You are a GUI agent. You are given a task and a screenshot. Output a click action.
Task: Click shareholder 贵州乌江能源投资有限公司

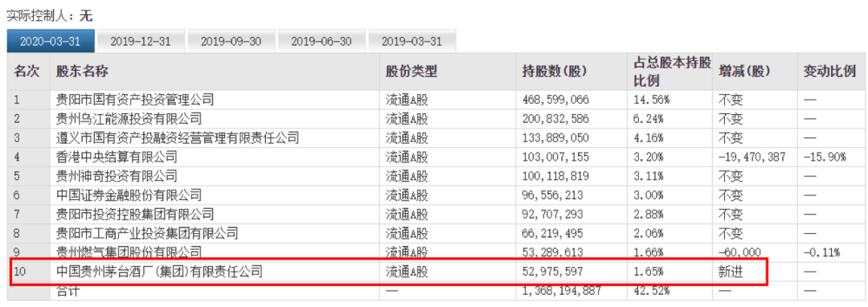click(129, 119)
